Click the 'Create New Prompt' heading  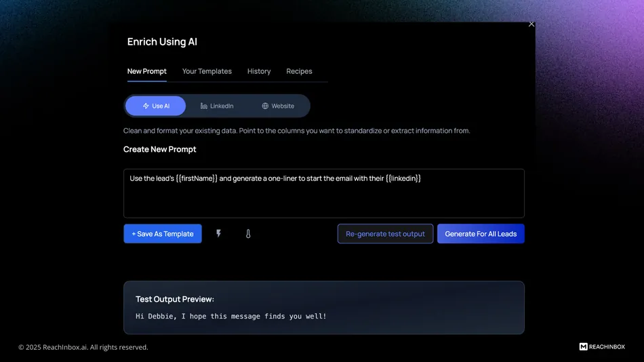pyautogui.click(x=159, y=149)
